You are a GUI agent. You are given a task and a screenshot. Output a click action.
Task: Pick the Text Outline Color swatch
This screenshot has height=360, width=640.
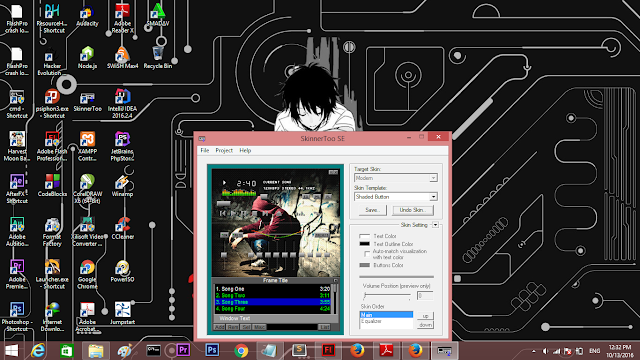point(364,244)
